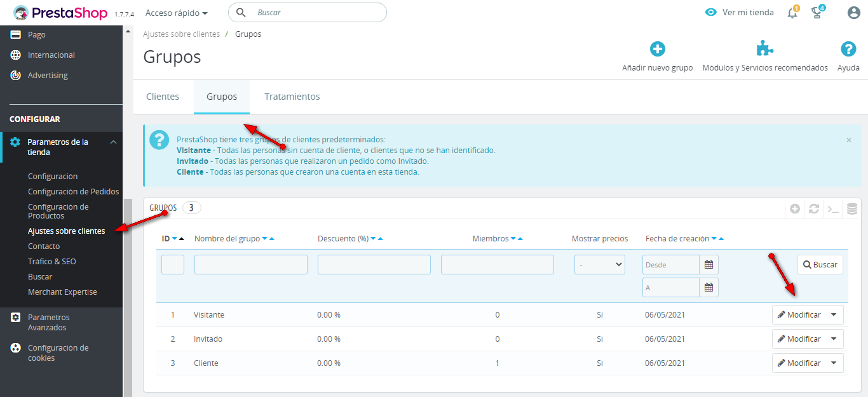Switch to the Tratamientos tab
Screen dimensions: 868x397
292,97
